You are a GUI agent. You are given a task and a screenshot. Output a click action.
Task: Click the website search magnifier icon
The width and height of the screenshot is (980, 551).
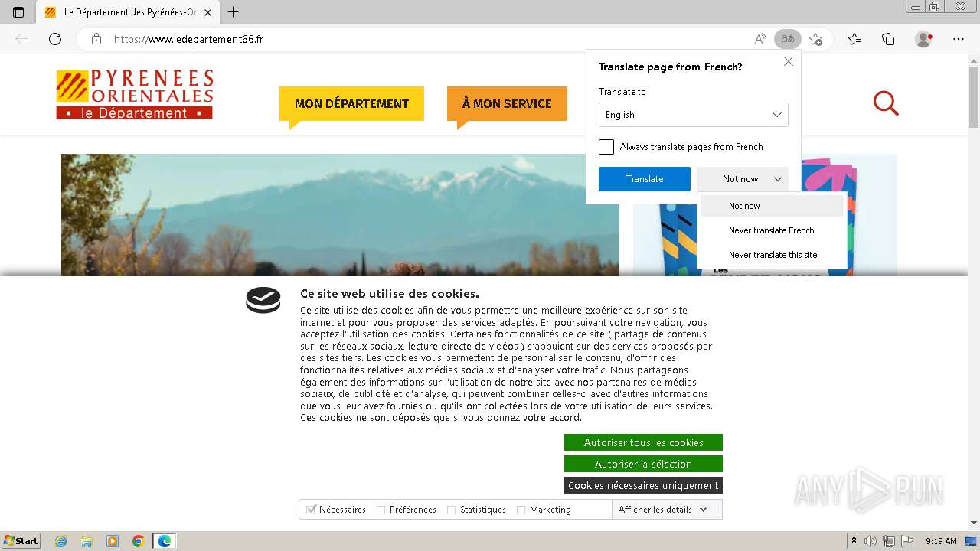[x=886, y=103]
